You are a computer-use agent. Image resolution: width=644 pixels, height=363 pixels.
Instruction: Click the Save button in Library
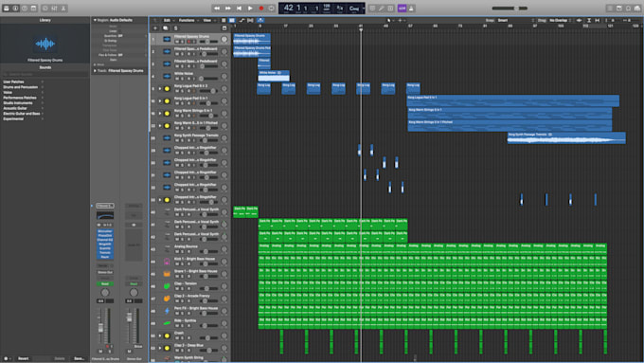click(x=79, y=358)
